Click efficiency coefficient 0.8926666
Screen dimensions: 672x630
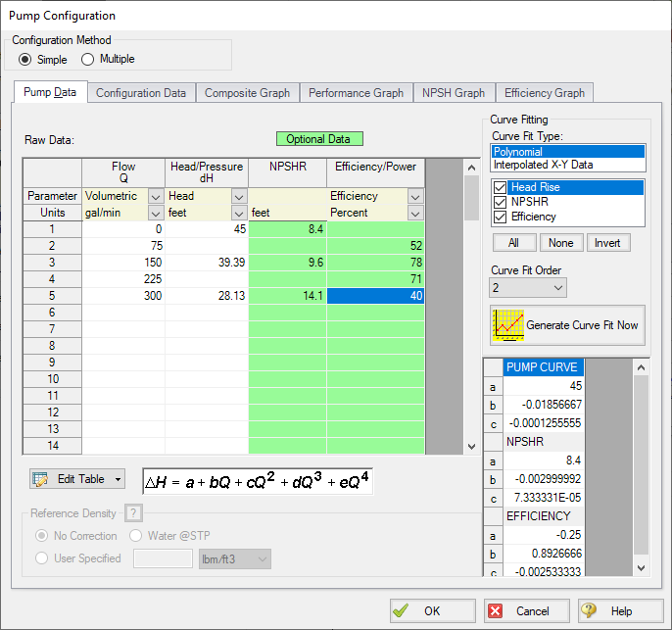click(x=543, y=554)
